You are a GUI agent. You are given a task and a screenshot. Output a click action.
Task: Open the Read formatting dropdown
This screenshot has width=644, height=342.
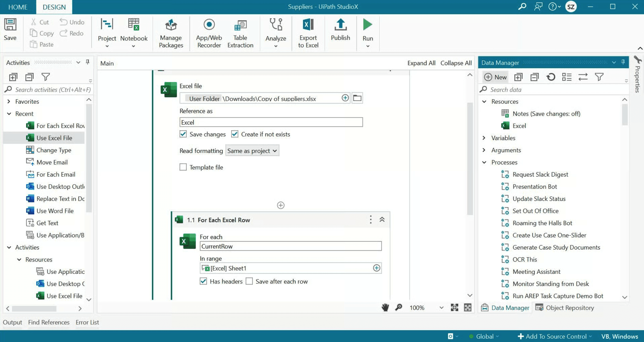tap(252, 151)
